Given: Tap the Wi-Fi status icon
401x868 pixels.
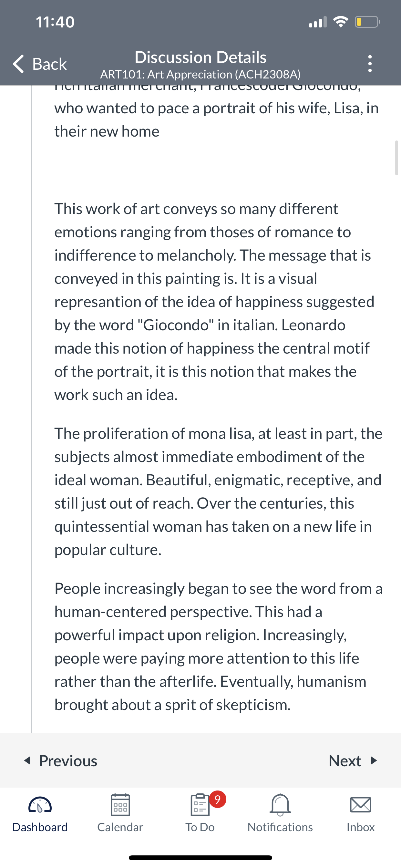Looking at the screenshot, I should [341, 22].
